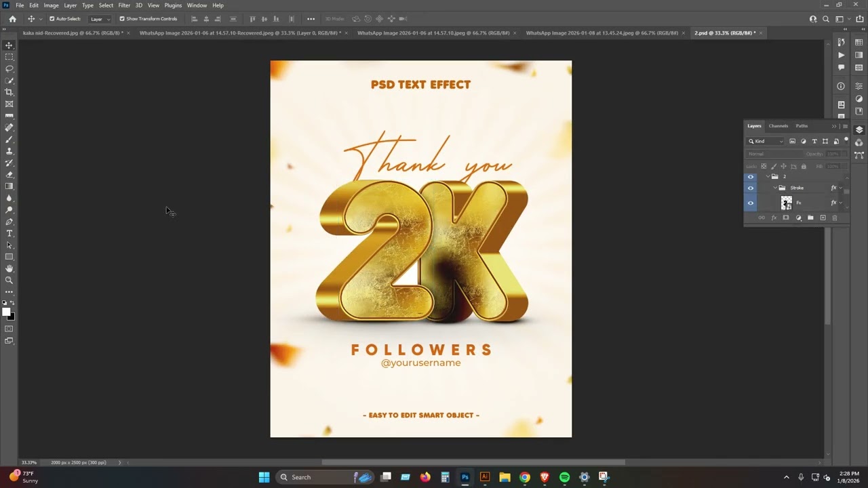Expand Fx layer effects arrow
The image size is (868, 488).
(841, 203)
